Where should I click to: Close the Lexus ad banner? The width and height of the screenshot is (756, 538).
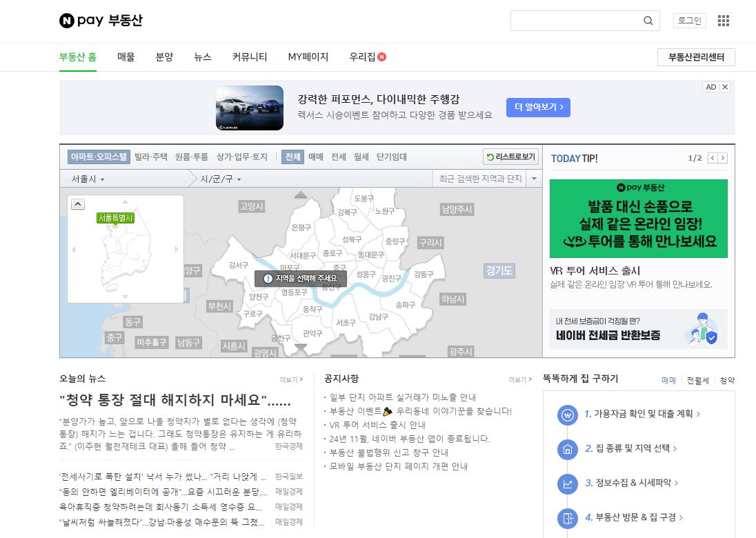pyautogui.click(x=725, y=87)
